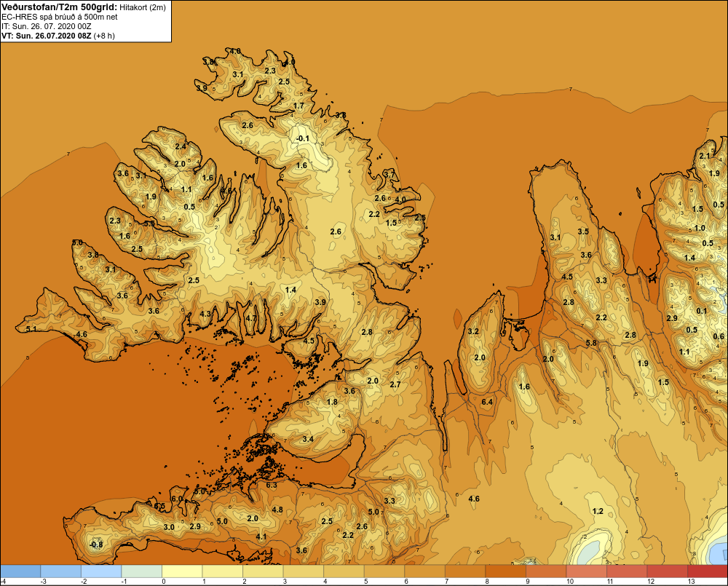
Task: Click the '5.5' temperature value
Action: [x=149, y=223]
